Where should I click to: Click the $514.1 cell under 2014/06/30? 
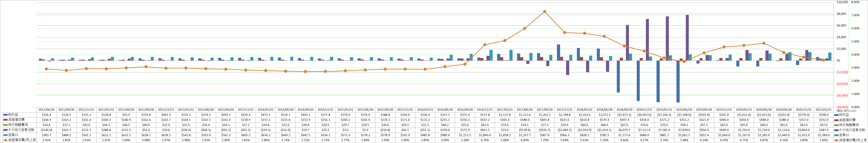285,115
